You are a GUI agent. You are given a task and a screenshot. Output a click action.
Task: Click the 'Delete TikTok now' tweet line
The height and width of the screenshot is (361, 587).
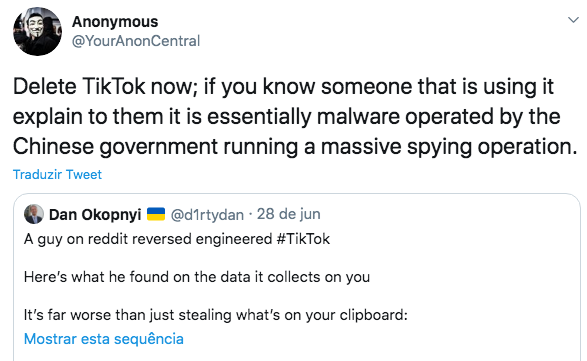point(283,87)
